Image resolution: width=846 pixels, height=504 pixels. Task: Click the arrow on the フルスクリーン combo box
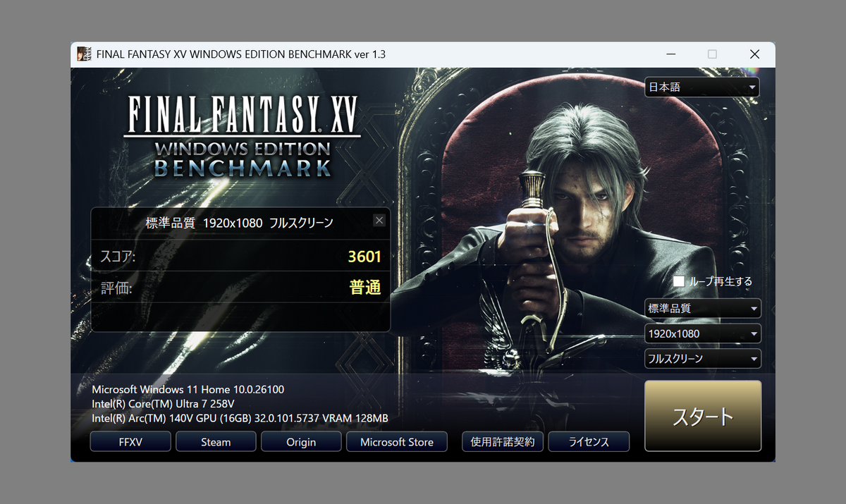[754, 358]
